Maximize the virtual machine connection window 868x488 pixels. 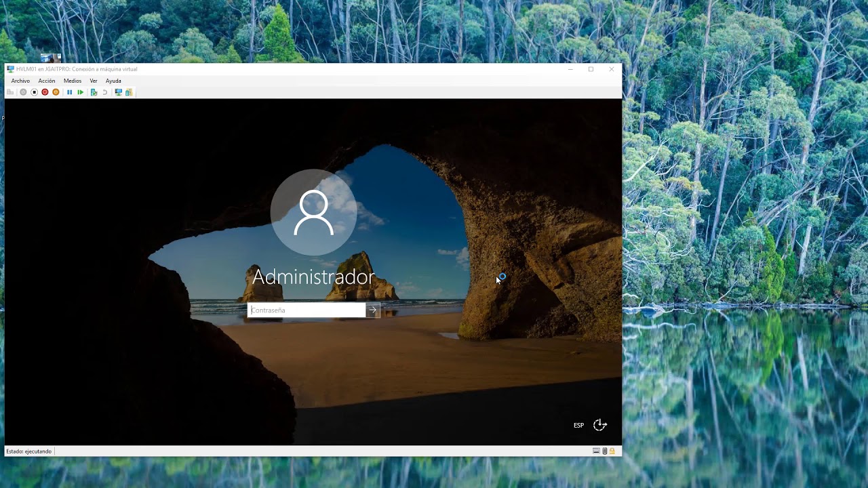[591, 69]
